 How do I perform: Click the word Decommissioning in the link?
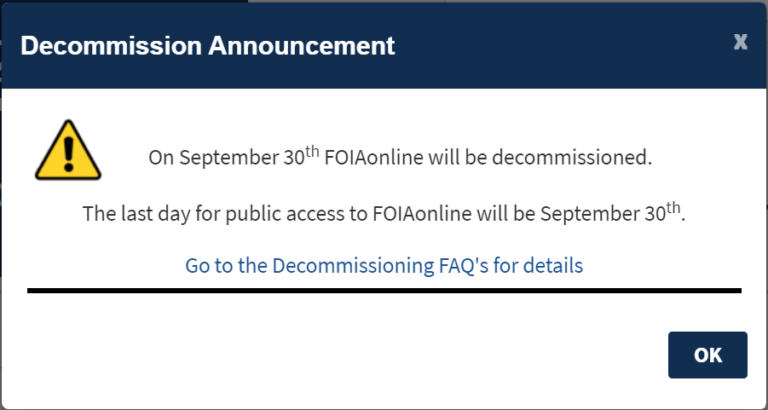tap(351, 265)
